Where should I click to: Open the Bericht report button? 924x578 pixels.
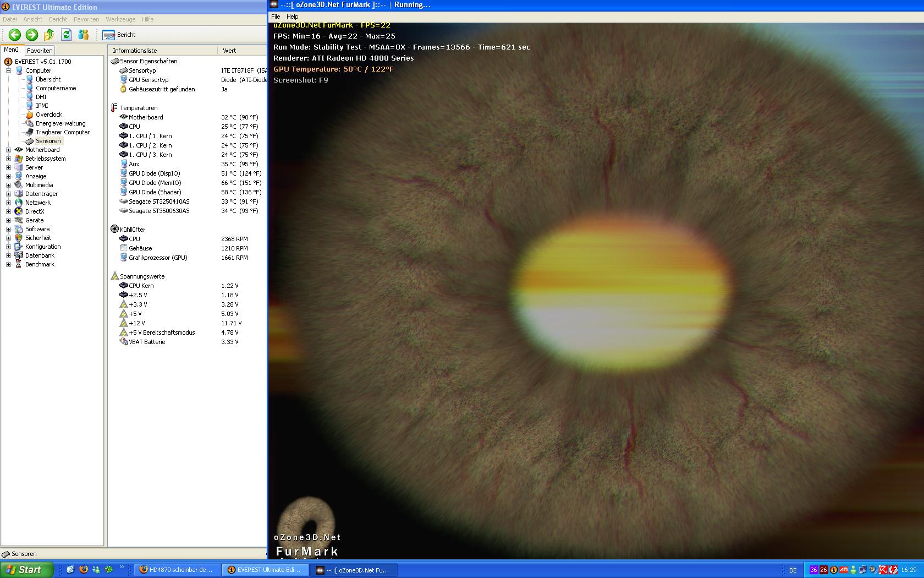[119, 35]
